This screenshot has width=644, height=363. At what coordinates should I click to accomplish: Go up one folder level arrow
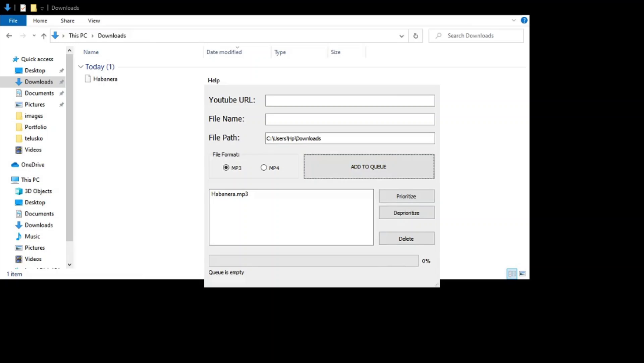[44, 36]
